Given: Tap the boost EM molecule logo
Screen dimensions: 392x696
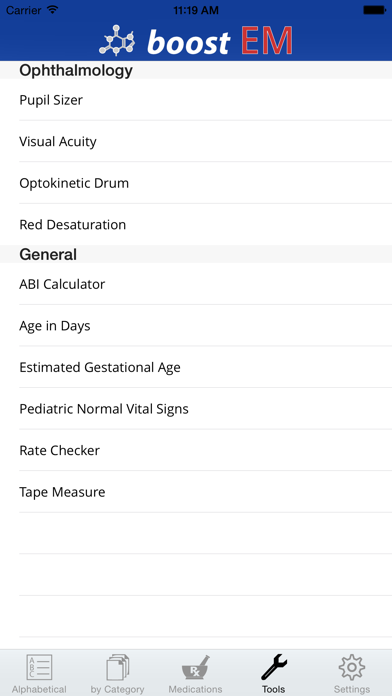Looking at the screenshot, I should pyautogui.click(x=117, y=40).
